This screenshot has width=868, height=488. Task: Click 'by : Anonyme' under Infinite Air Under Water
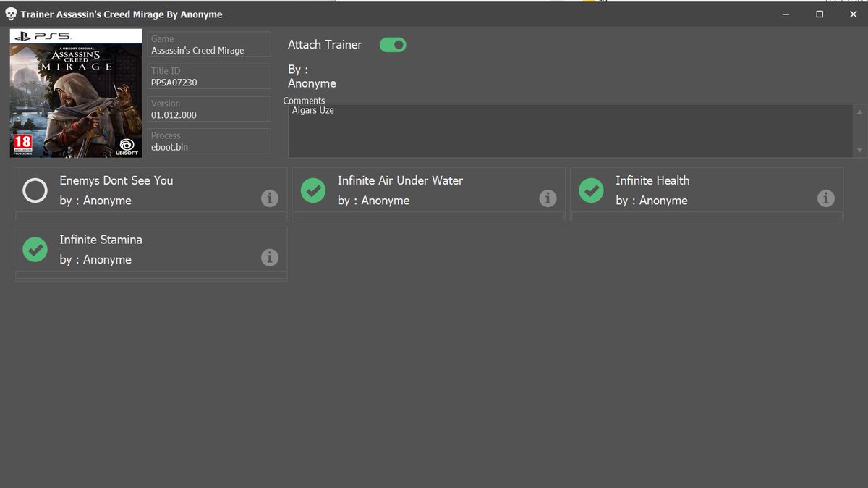tap(373, 201)
